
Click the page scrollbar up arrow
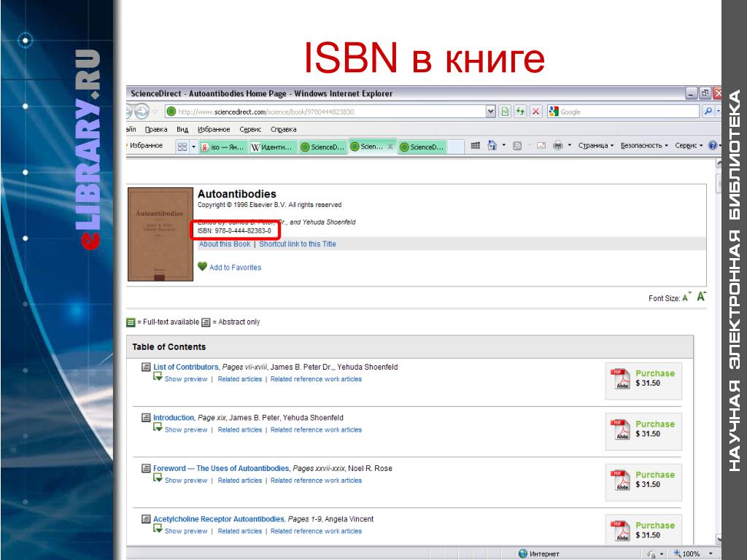point(719,164)
